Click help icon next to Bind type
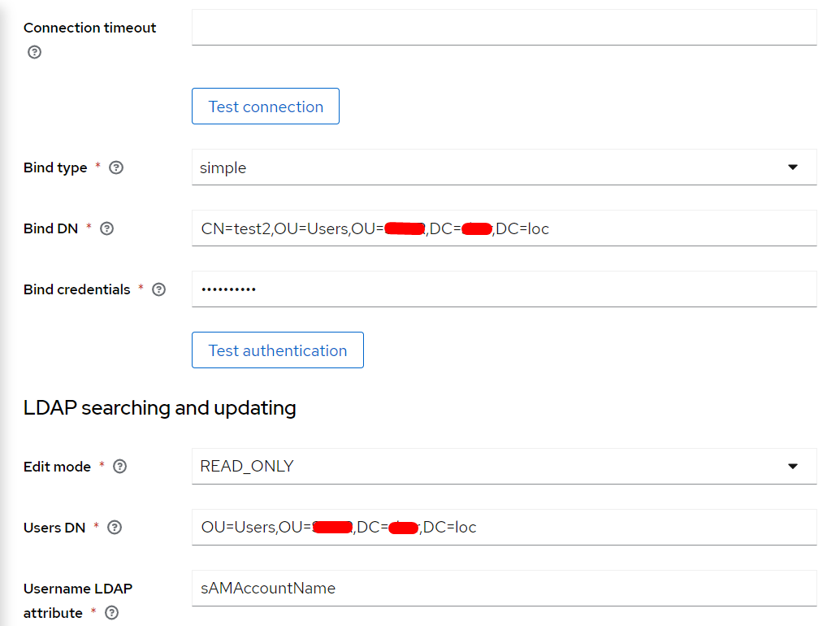Screen dimensions: 840x626 (116, 167)
